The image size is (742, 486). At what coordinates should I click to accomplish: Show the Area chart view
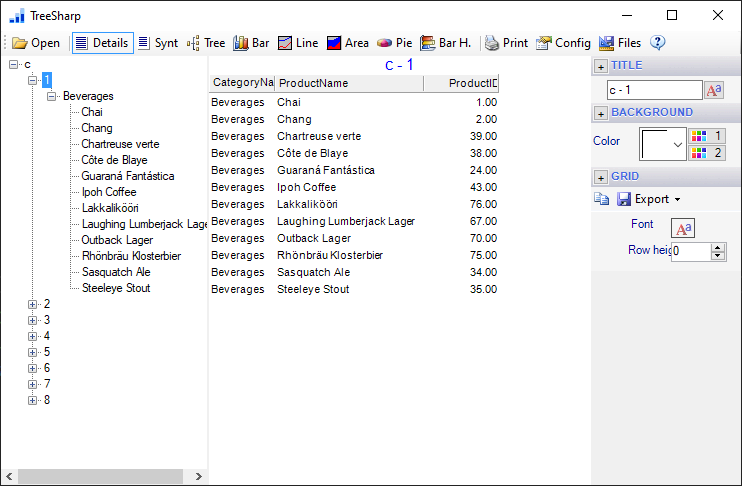point(348,43)
